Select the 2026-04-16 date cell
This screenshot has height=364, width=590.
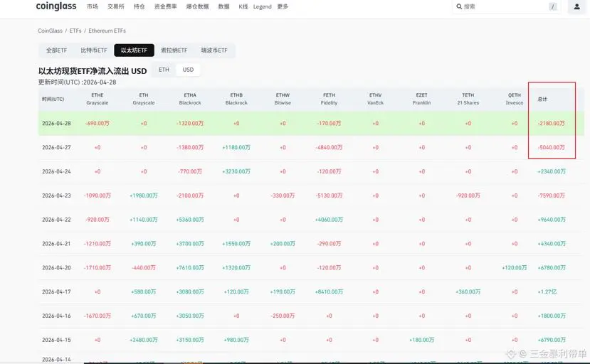(56, 316)
